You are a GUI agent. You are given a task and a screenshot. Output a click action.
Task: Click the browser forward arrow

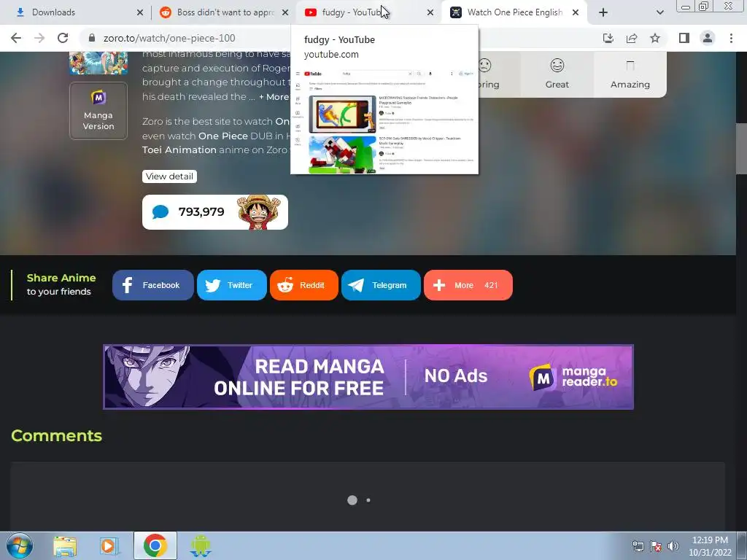(39, 38)
